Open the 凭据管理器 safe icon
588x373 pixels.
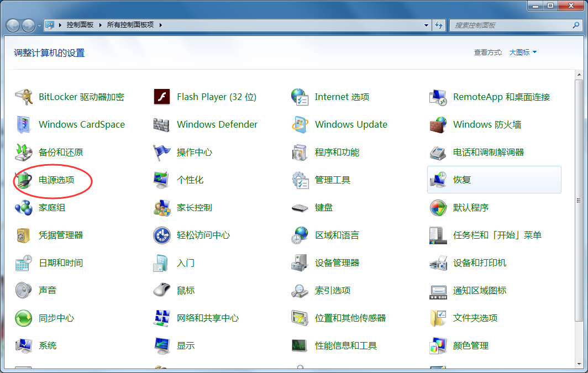(x=23, y=235)
